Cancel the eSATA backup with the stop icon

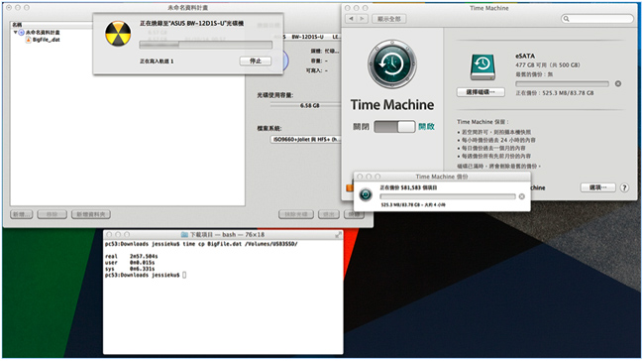617,84
